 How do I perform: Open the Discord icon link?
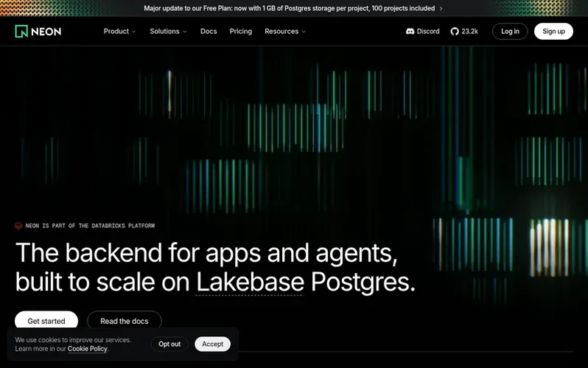410,32
